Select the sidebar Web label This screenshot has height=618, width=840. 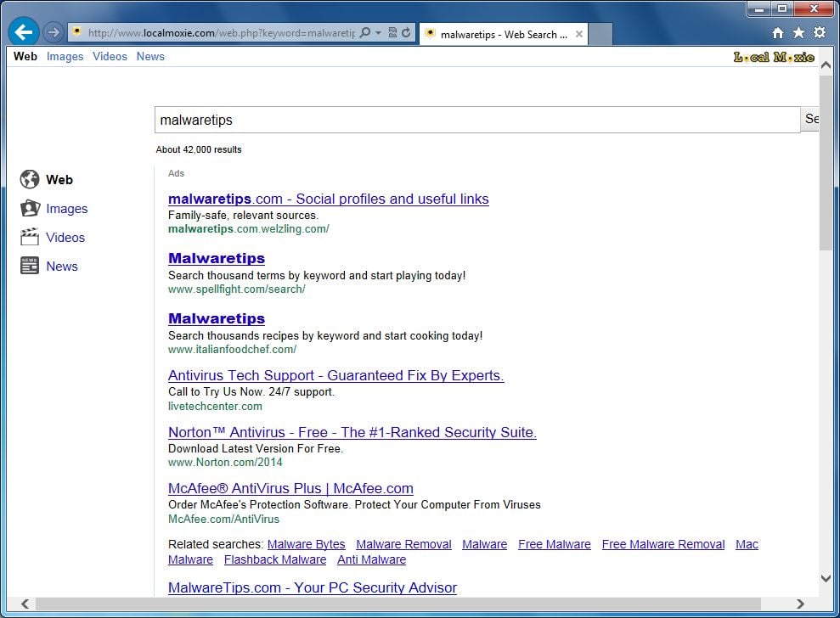click(x=59, y=180)
